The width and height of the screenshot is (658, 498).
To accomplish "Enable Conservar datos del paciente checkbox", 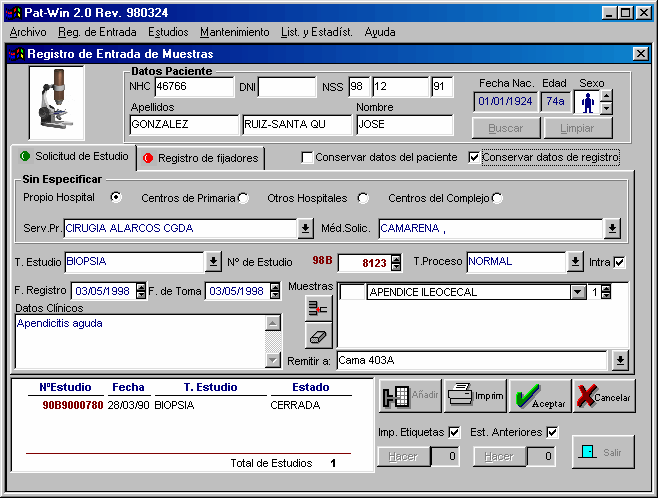I will [308, 157].
